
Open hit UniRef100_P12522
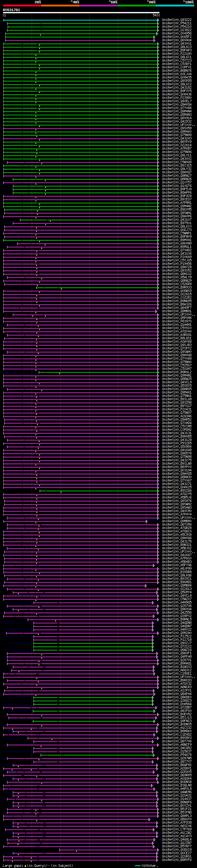coord(177,636)
